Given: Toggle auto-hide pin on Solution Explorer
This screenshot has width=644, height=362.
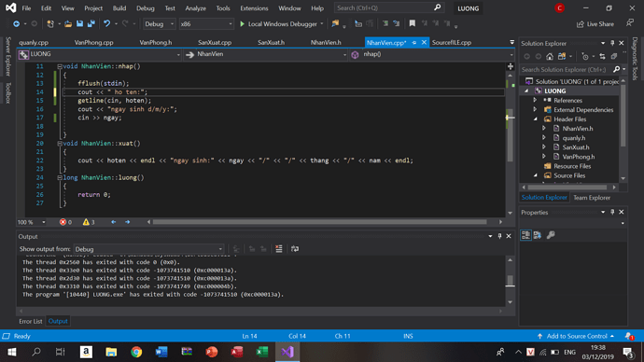Looking at the screenshot, I should point(612,43).
